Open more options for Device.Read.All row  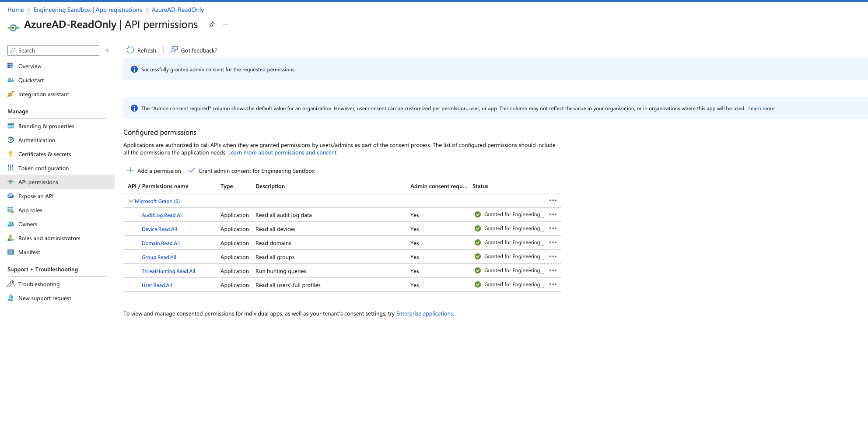click(553, 228)
